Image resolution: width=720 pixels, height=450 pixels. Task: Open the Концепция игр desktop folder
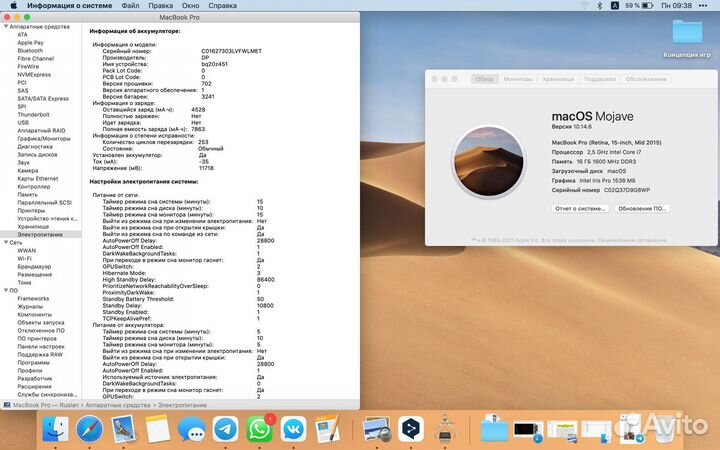[687, 39]
